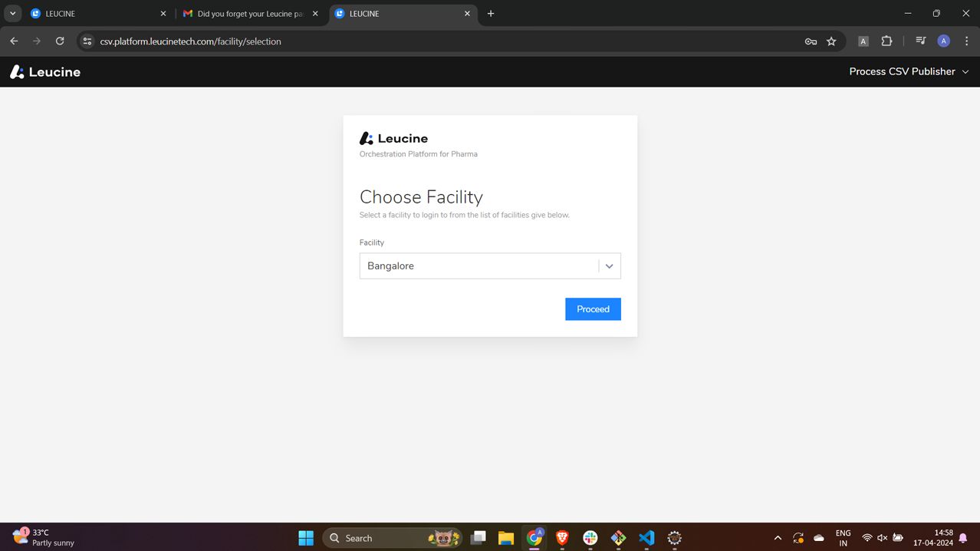Go back to previous page
The width and height of the screenshot is (980, 551).
click(x=14, y=41)
